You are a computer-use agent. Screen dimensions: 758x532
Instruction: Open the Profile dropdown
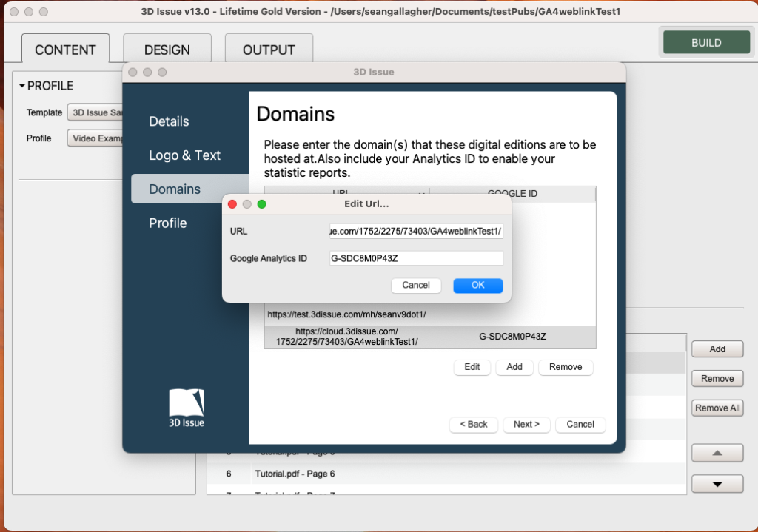click(100, 138)
